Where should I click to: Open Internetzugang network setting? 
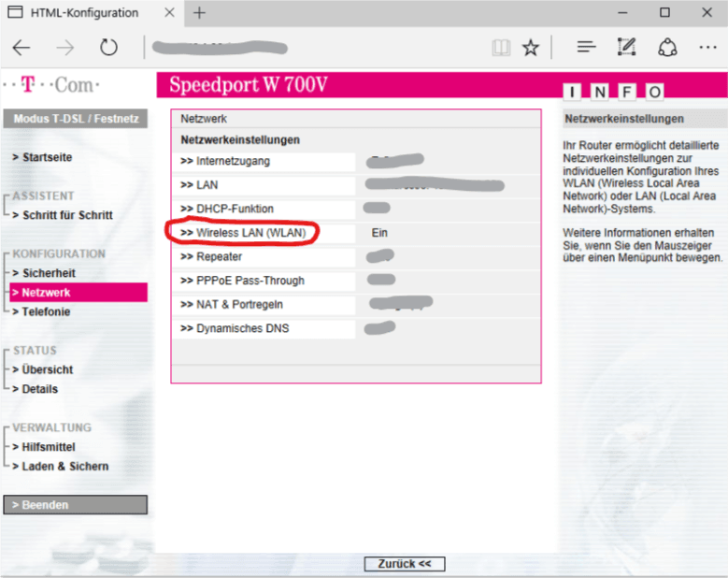click(264, 161)
